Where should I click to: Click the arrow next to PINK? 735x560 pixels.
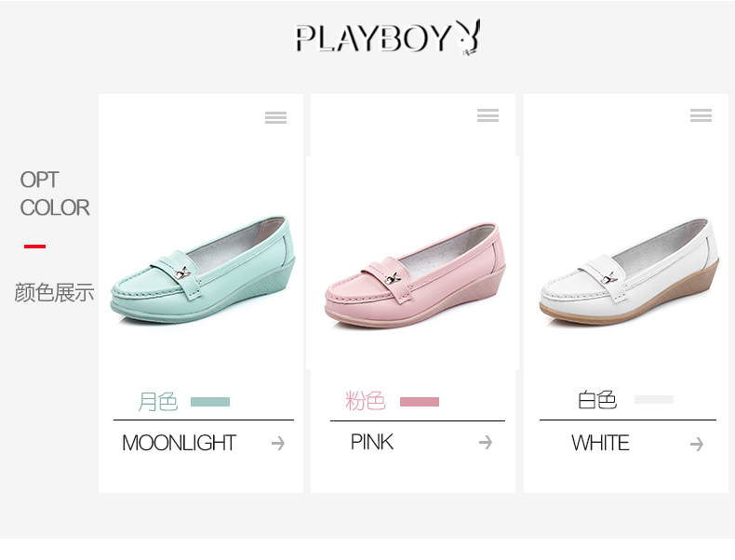click(x=486, y=442)
